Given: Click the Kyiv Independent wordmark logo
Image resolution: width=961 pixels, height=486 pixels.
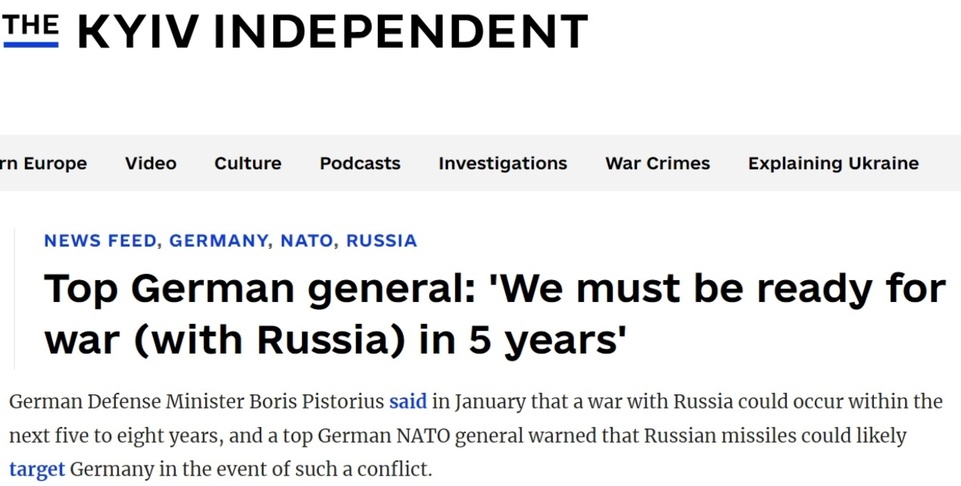Looking at the screenshot, I should click(332, 32).
